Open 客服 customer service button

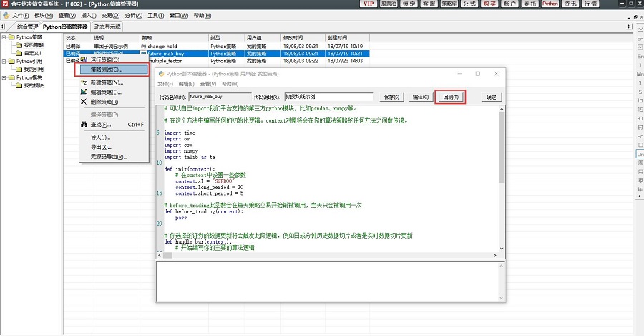429,4
